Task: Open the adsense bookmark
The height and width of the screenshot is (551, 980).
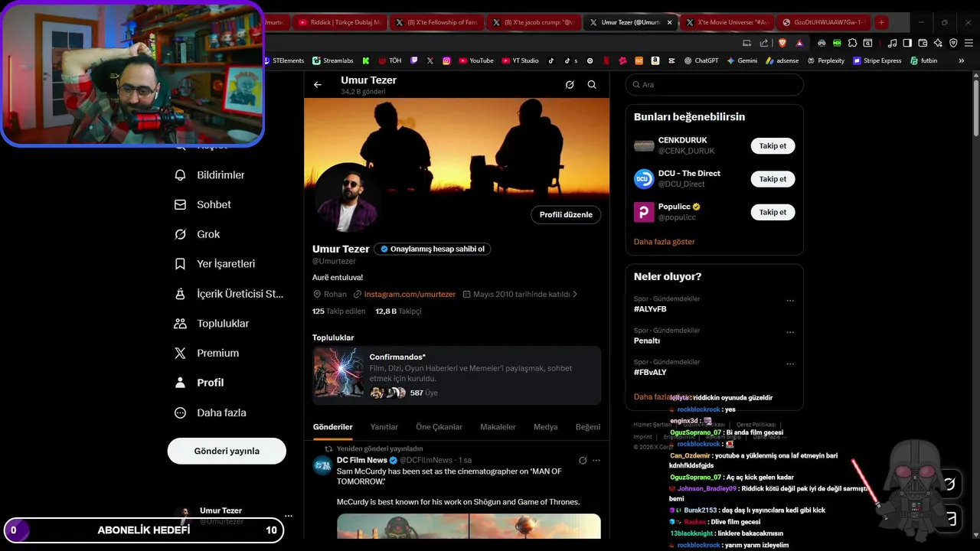Action: click(x=782, y=60)
